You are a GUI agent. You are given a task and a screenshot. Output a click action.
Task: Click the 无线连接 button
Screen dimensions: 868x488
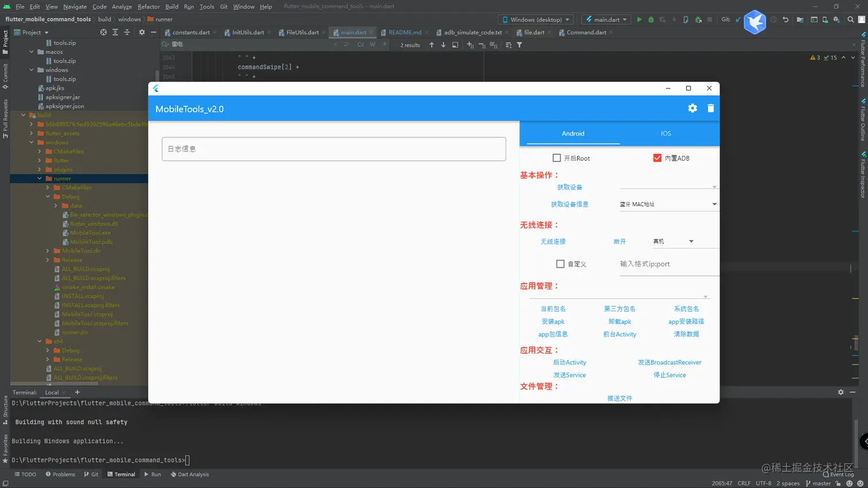pyautogui.click(x=553, y=242)
